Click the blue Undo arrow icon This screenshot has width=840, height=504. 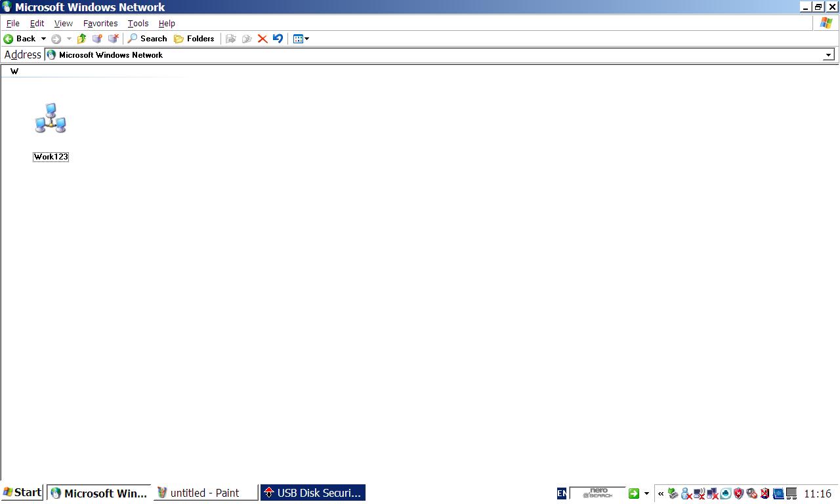[x=278, y=39]
